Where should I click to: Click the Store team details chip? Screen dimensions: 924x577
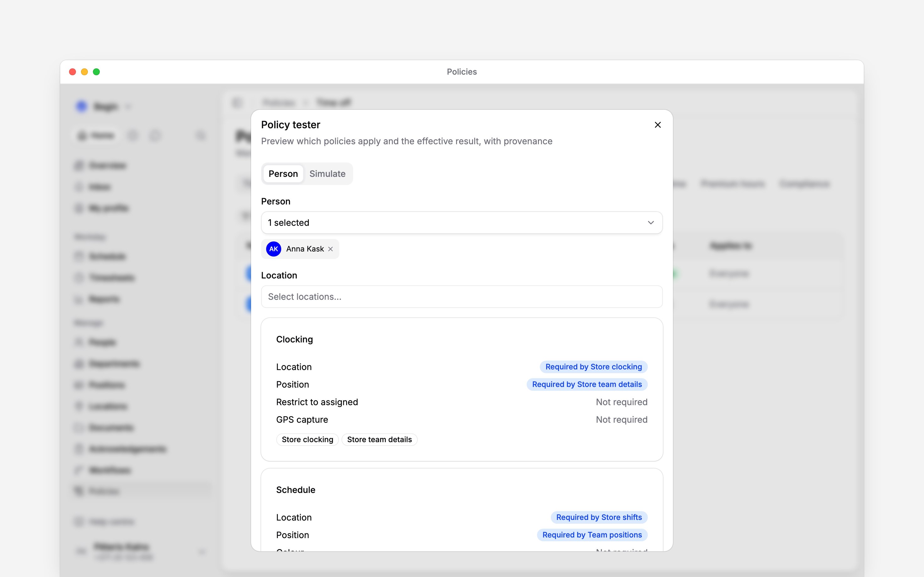379,440
